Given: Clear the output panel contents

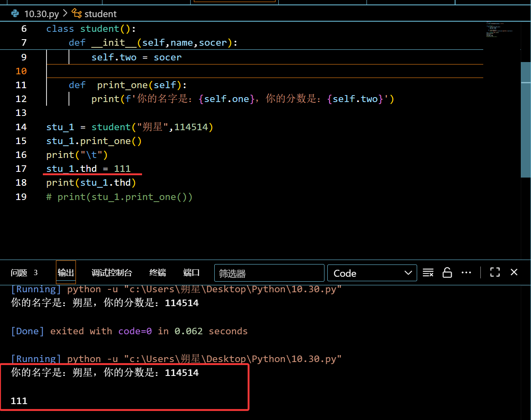Looking at the screenshot, I should [428, 273].
